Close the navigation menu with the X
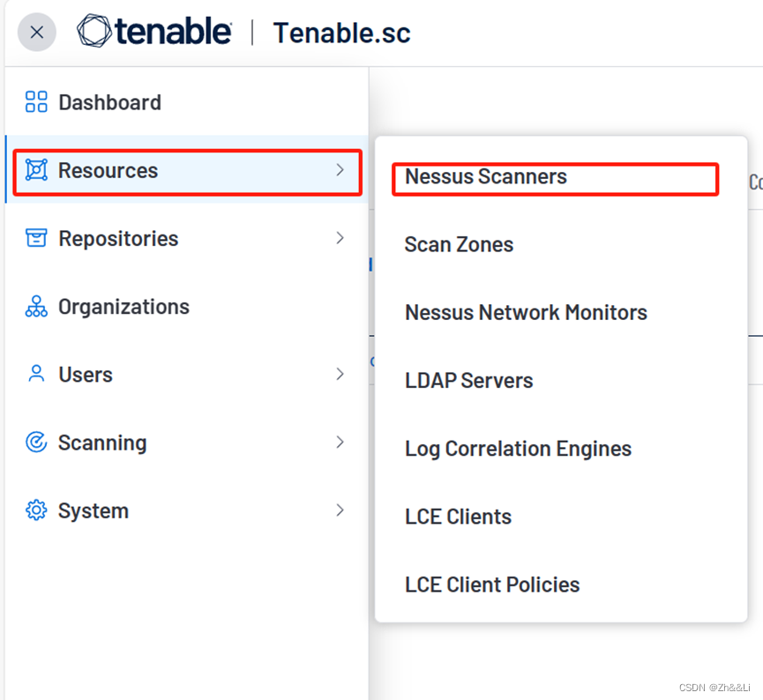The height and width of the screenshot is (700, 763). click(x=36, y=32)
